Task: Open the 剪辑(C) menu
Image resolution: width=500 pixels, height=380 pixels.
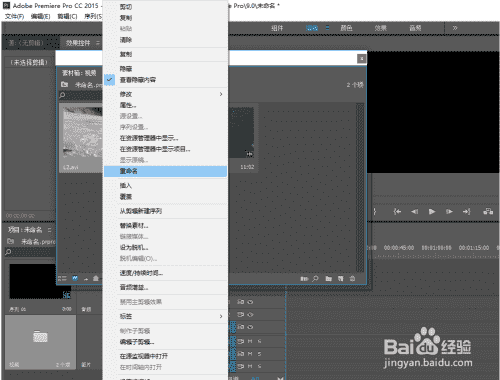Action: [67, 16]
